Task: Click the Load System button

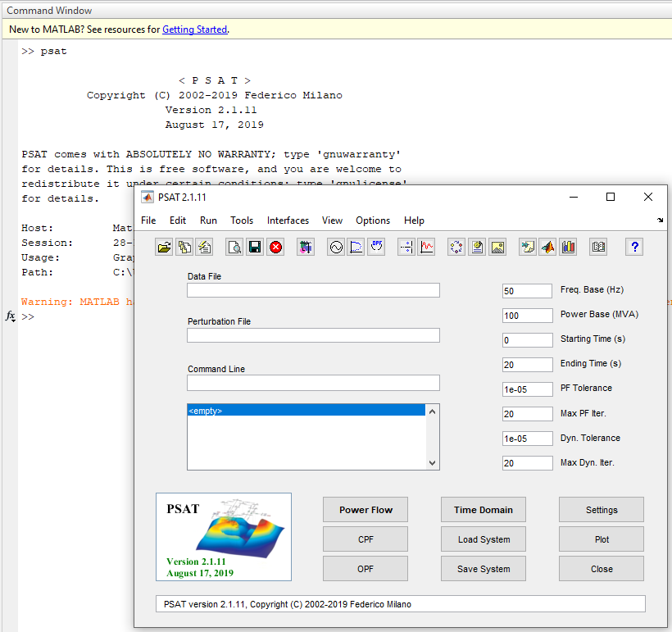Action: click(484, 539)
